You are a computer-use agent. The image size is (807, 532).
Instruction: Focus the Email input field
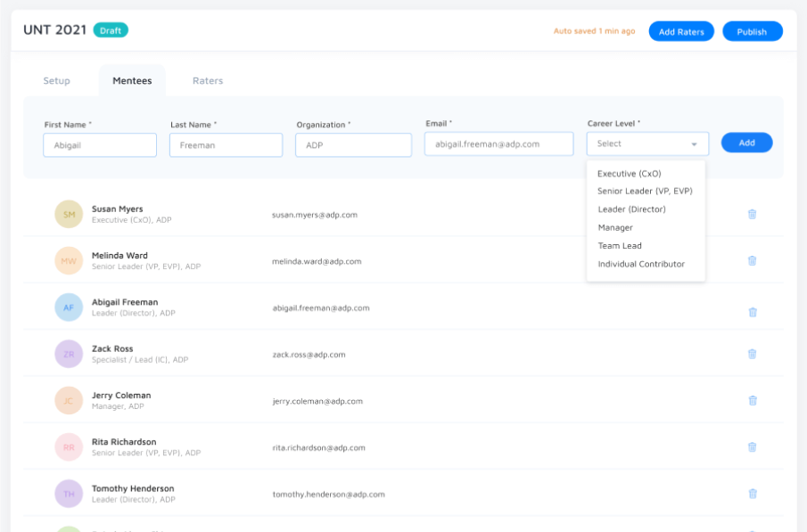[498, 143]
